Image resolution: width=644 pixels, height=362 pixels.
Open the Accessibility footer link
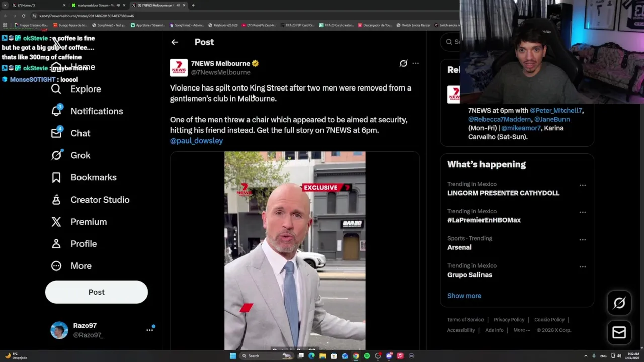[461, 330]
